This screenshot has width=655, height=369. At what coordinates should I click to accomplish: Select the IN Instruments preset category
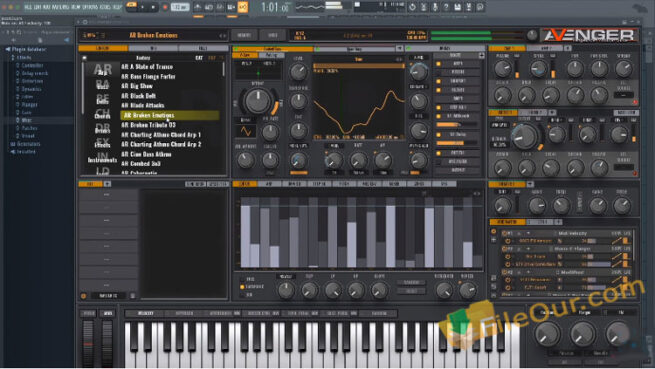(102, 157)
